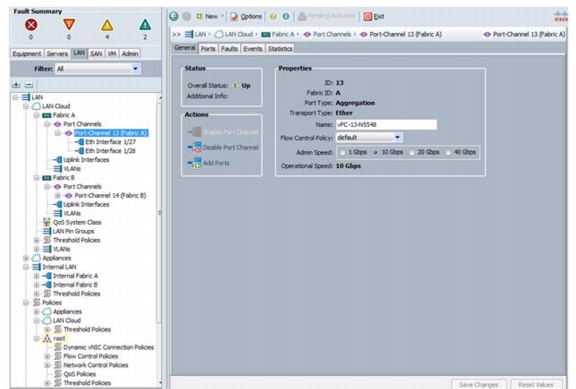
Task: Click the critical faults red icon
Action: (31, 25)
